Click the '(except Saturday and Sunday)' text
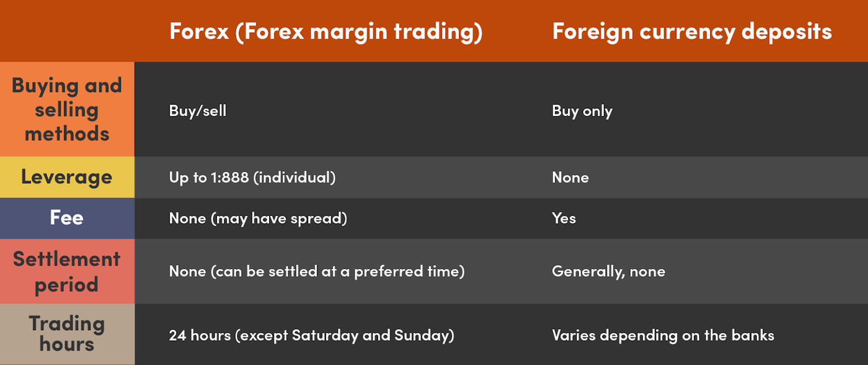The image size is (868, 365). click(342, 336)
